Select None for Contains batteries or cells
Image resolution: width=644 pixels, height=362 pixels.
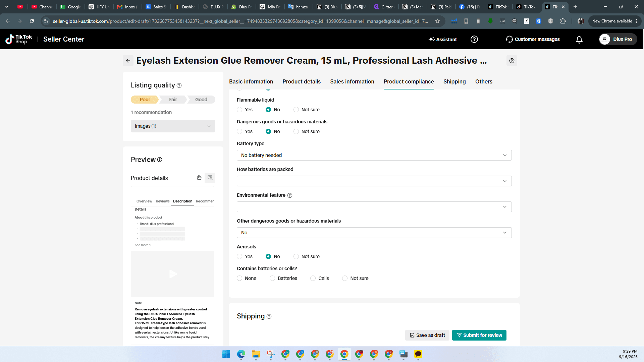239,278
